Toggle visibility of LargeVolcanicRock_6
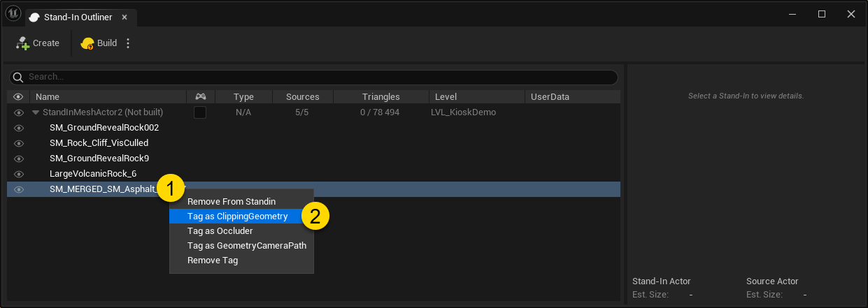 pos(19,174)
